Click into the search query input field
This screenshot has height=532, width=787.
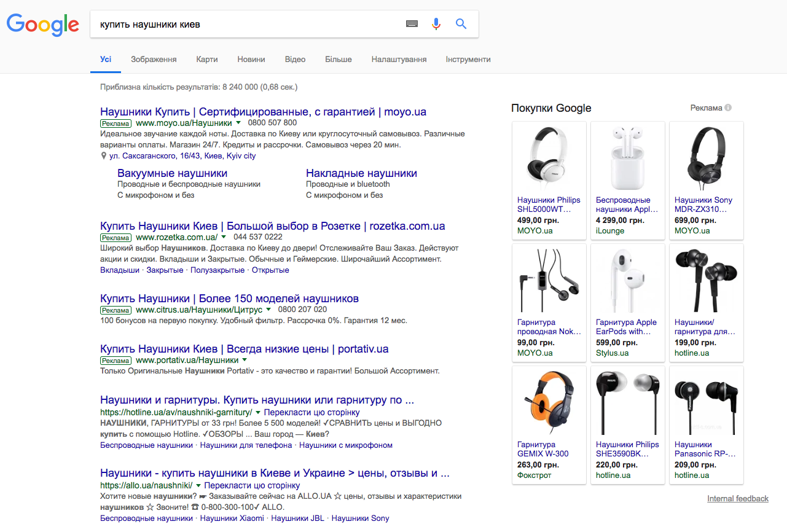(x=246, y=25)
